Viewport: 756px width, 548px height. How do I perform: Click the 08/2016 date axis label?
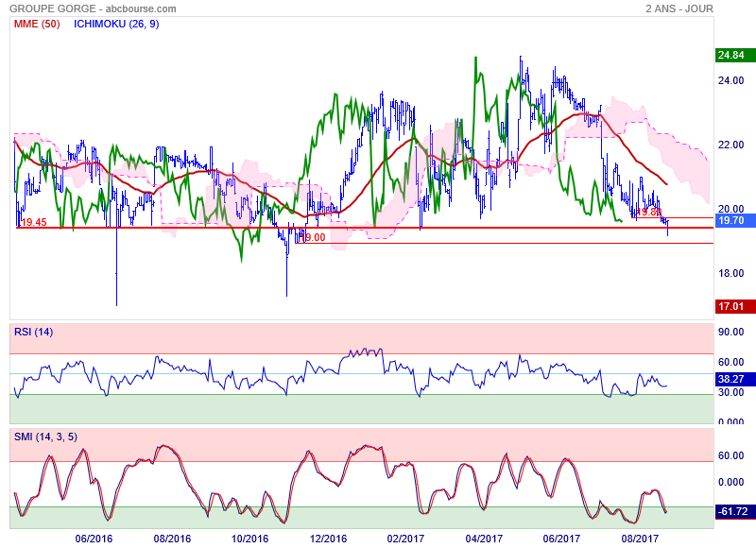172,539
